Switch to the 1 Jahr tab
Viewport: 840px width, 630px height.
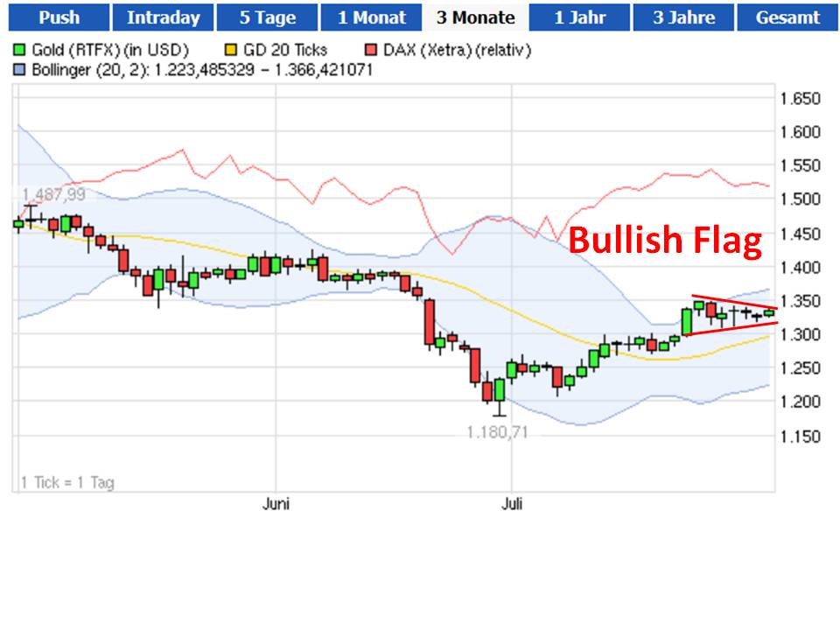(579, 16)
